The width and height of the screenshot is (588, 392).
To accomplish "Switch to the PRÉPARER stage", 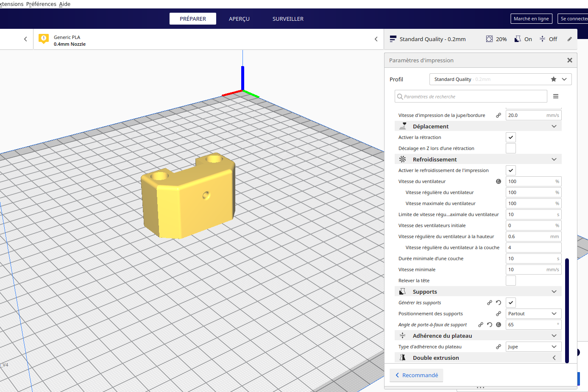I will pyautogui.click(x=193, y=19).
